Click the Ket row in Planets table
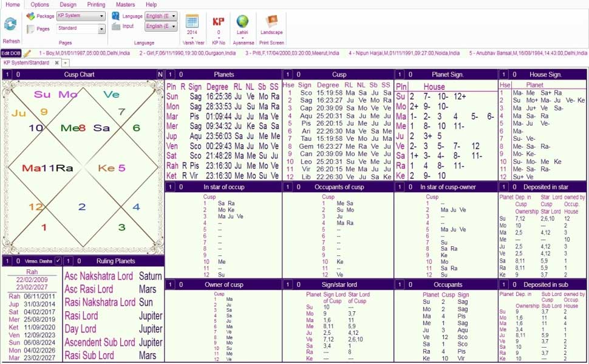589x364 pixels. (223, 175)
